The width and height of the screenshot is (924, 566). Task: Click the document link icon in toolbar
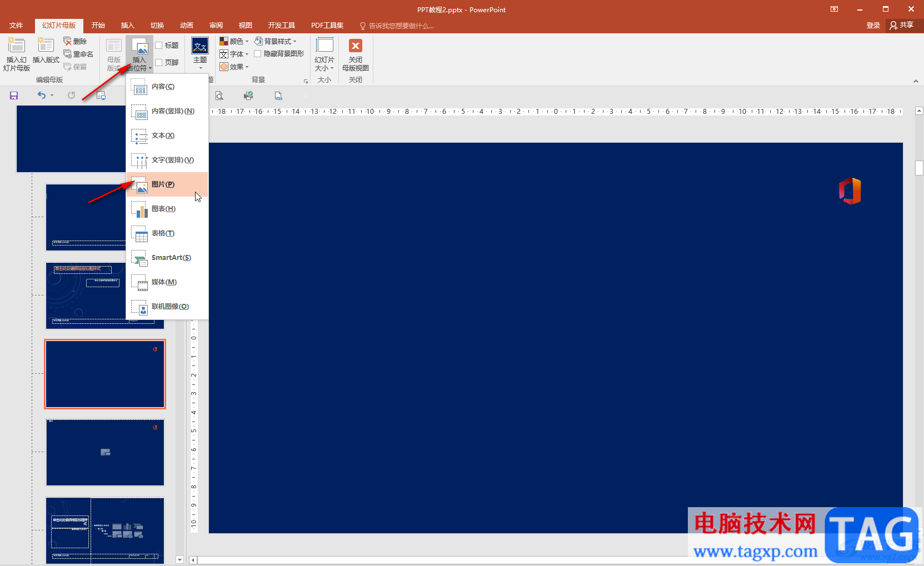[x=278, y=96]
